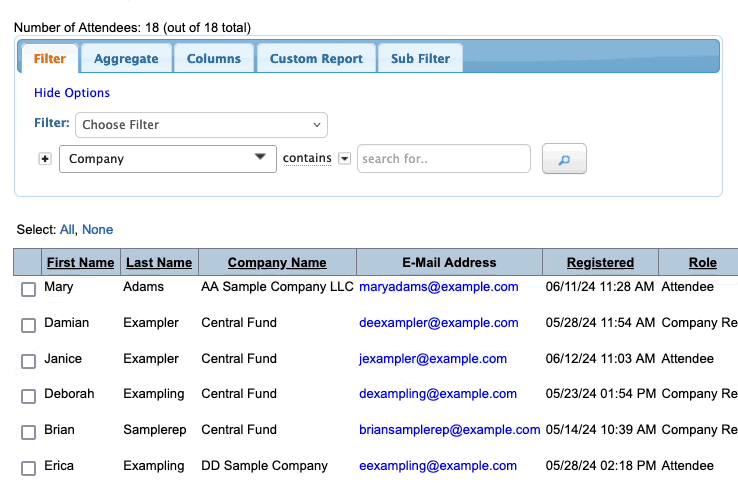Viewport: 738px width, 486px height.
Task: Tick the checkbox for Erica Exampling
Action: click(28, 467)
